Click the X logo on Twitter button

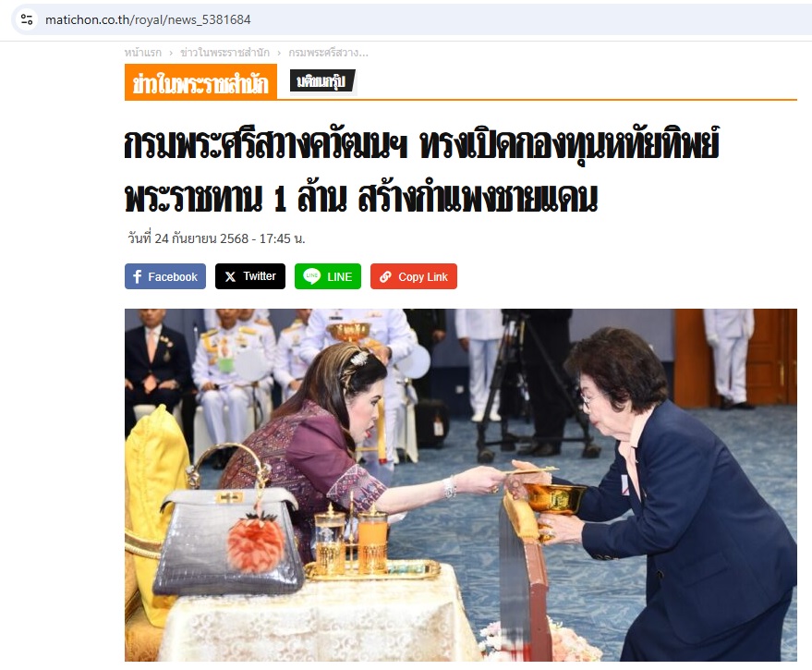[x=230, y=276]
